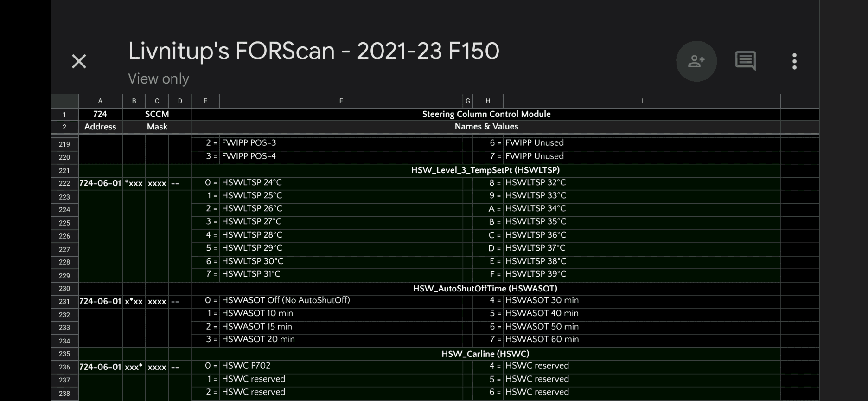Select row 235 header

64,354
